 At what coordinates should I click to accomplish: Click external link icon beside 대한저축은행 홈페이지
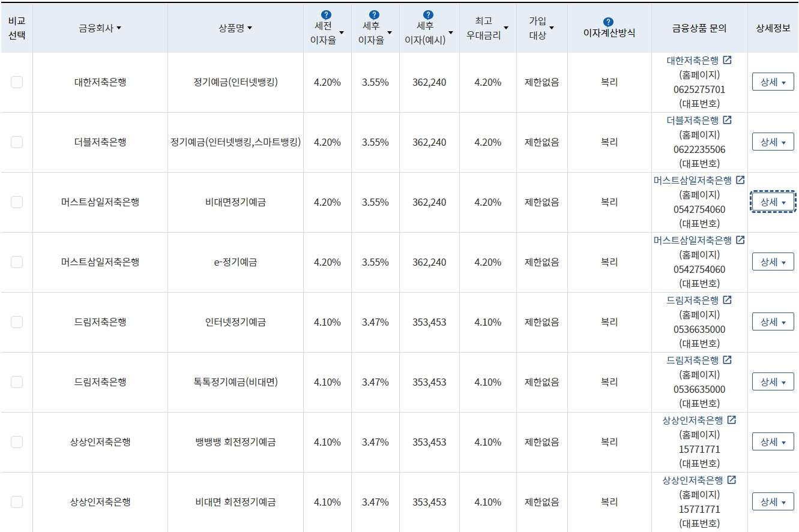pos(727,60)
